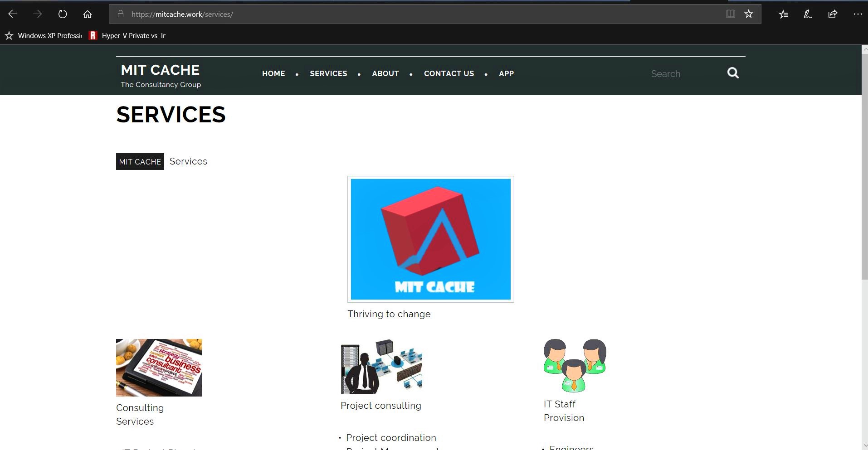This screenshot has height=450, width=868.
Task: Click the favorites bar star icon
Action: [x=9, y=35]
